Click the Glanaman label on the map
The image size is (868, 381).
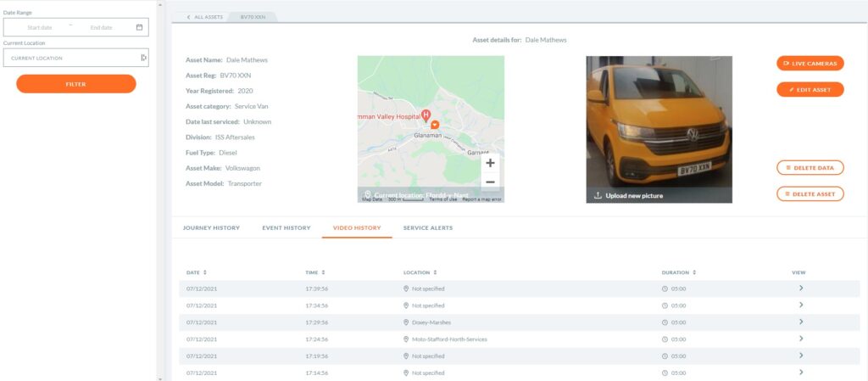tap(426, 135)
